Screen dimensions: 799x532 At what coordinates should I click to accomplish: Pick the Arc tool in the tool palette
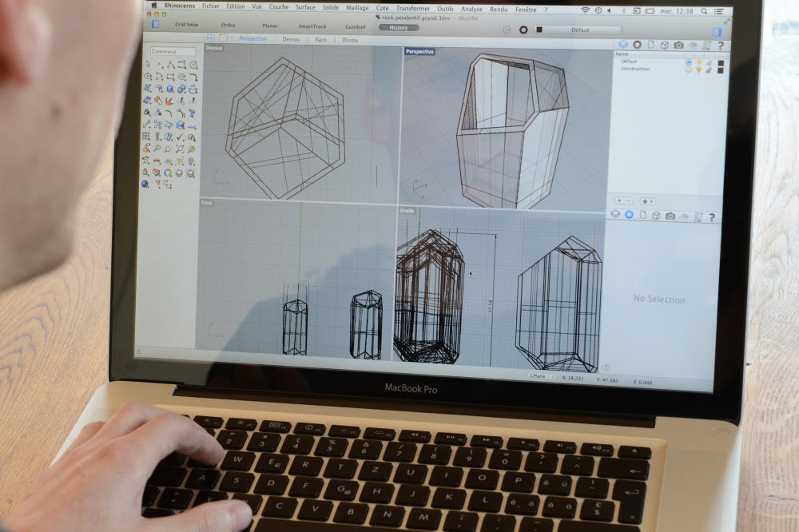click(x=160, y=77)
